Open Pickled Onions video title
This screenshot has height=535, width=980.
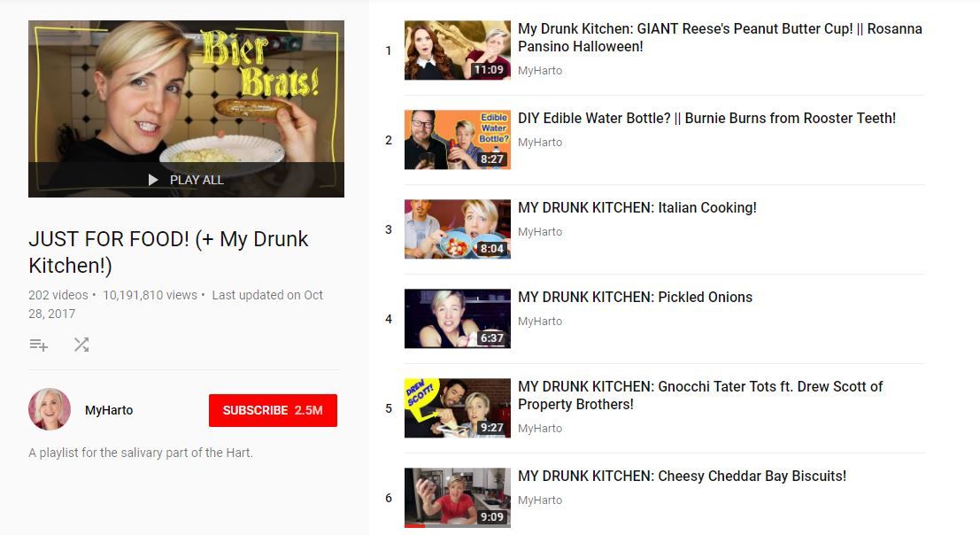pyautogui.click(x=635, y=297)
